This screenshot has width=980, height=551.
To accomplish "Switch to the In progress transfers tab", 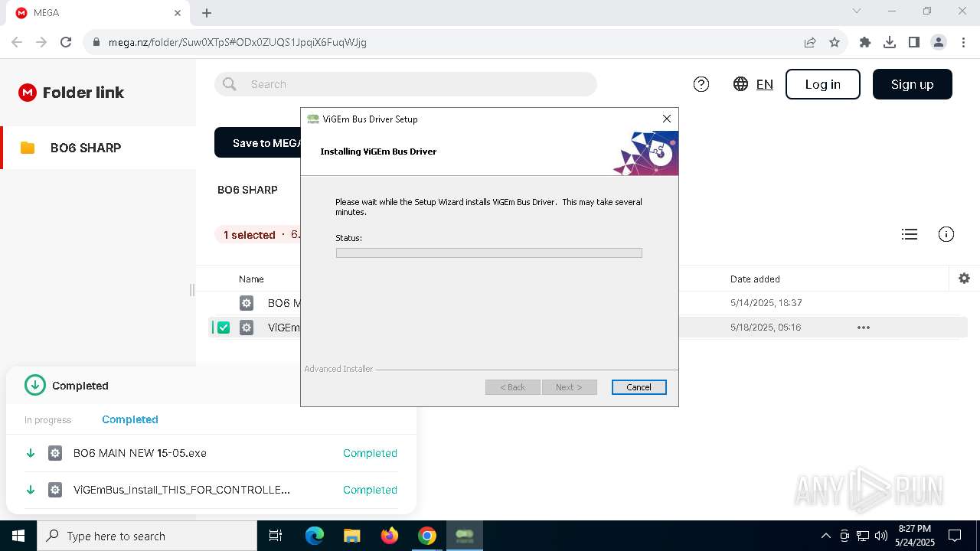I will click(x=47, y=420).
